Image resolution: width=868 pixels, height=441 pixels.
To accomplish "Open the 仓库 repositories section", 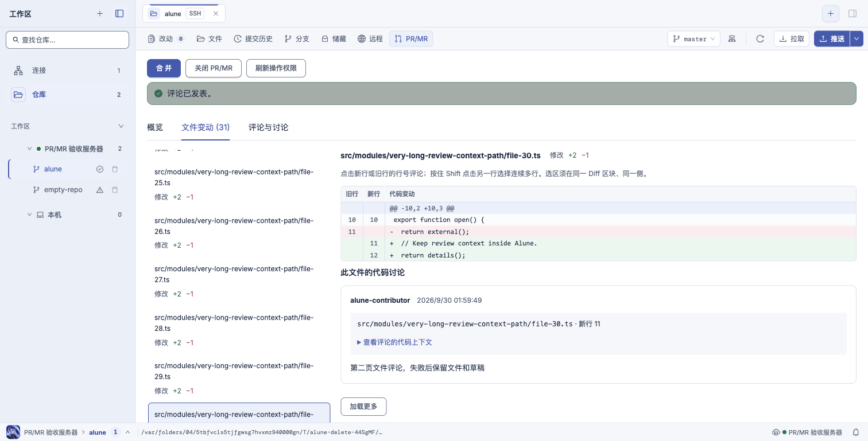I will click(x=67, y=95).
